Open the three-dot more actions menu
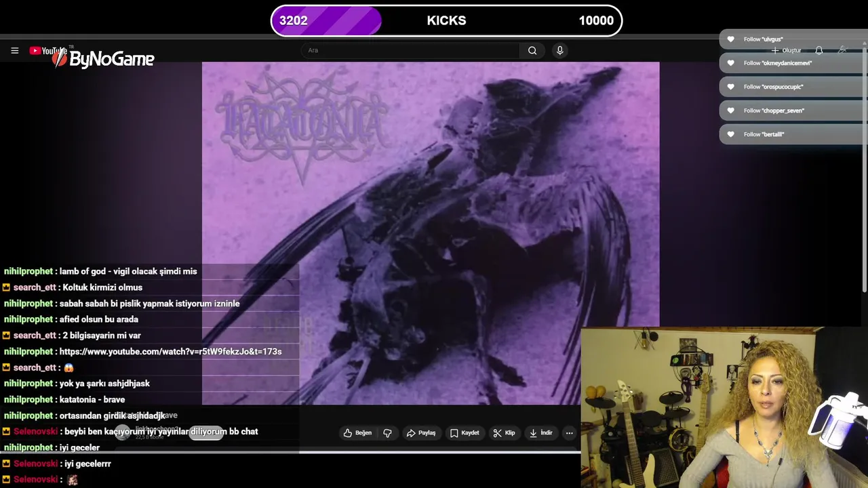This screenshot has width=868, height=488. tap(569, 432)
